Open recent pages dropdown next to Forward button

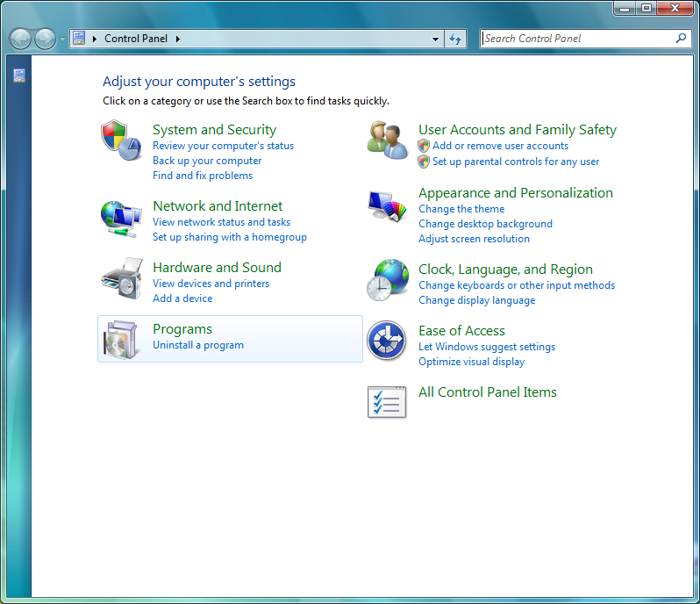(62, 40)
